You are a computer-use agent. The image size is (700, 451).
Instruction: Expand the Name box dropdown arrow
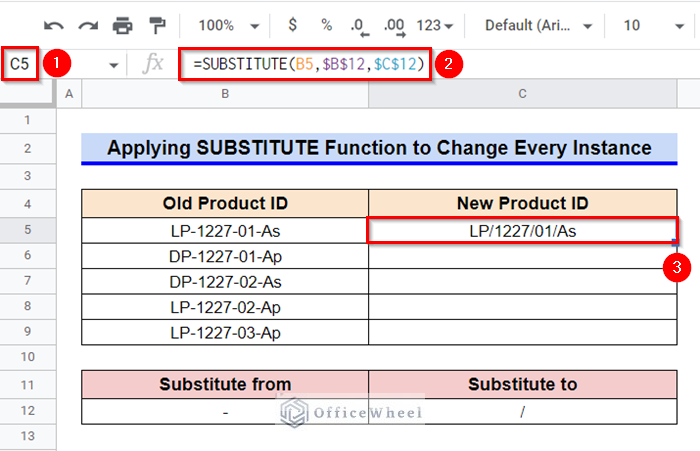[114, 66]
